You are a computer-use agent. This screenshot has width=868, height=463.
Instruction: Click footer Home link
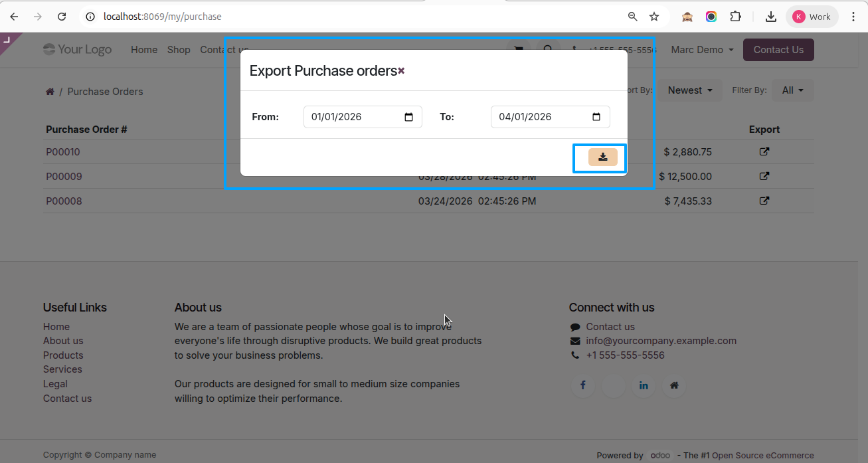(x=56, y=327)
